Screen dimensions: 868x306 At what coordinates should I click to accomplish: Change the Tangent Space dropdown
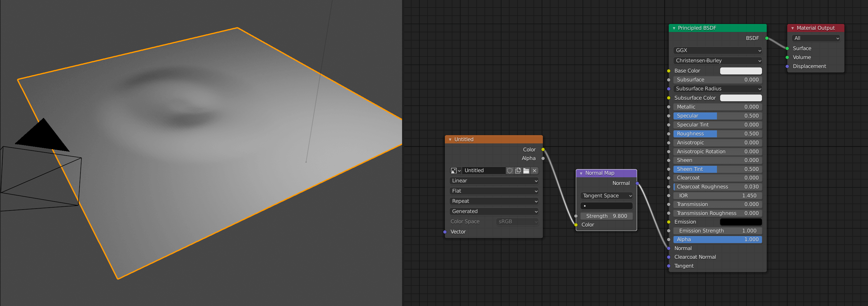point(606,195)
